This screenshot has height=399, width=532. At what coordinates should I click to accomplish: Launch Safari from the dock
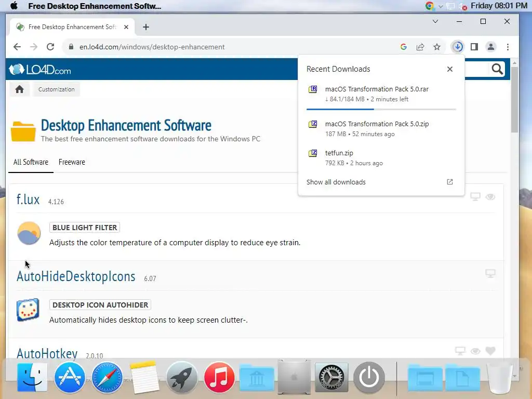(x=107, y=377)
